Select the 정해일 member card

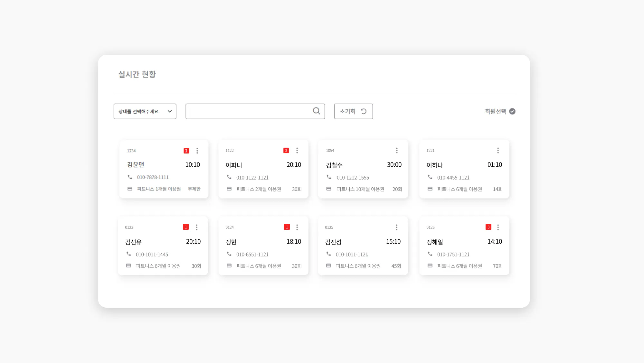tap(464, 246)
